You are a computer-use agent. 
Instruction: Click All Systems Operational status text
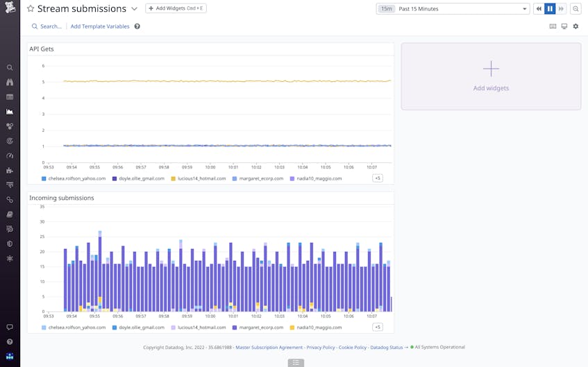pos(439,347)
